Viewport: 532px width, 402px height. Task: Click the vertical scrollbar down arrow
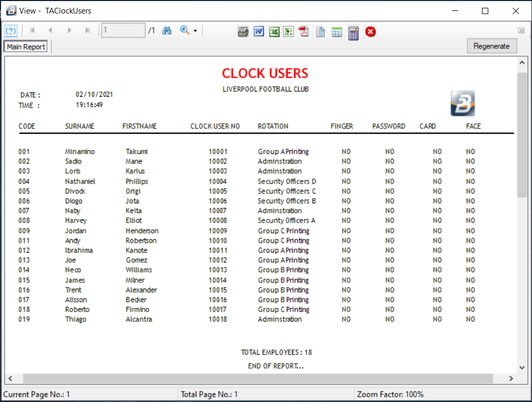[522, 368]
